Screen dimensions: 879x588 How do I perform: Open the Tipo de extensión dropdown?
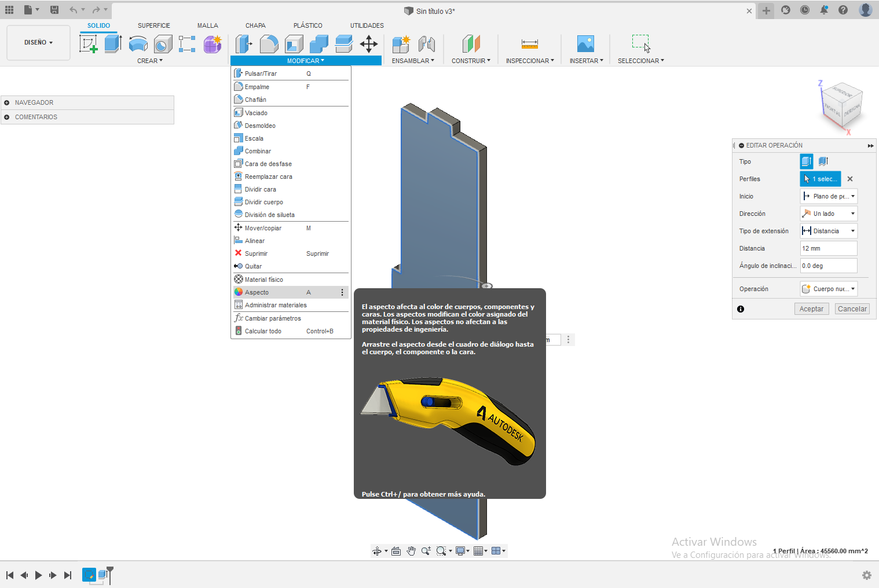coord(829,231)
